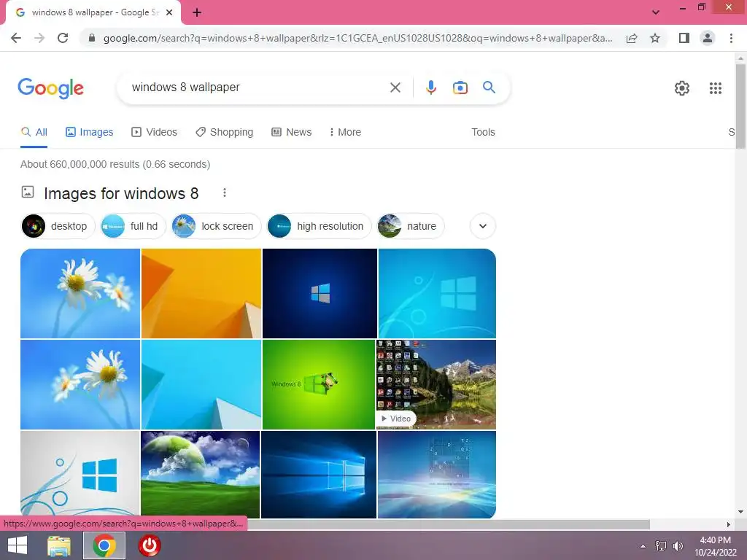This screenshot has height=560, width=747.
Task: Open the green Windows 8 frog thumbnail
Action: [x=319, y=384]
